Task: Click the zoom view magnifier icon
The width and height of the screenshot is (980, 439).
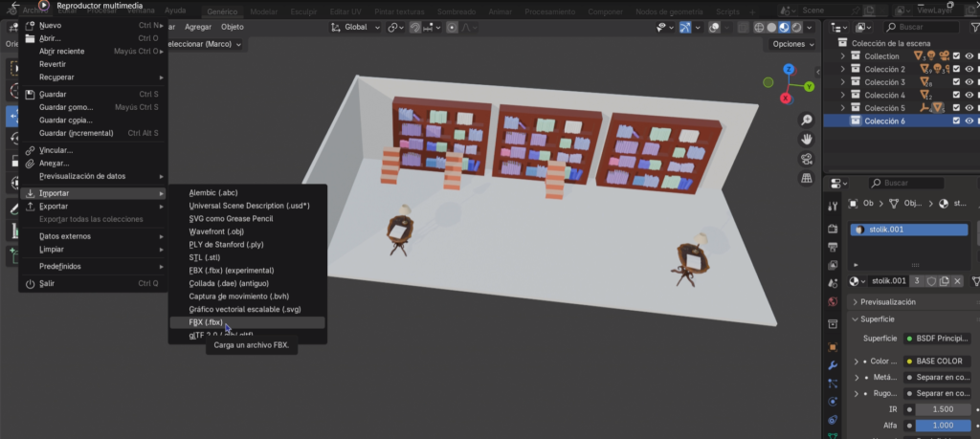Action: coord(807,121)
